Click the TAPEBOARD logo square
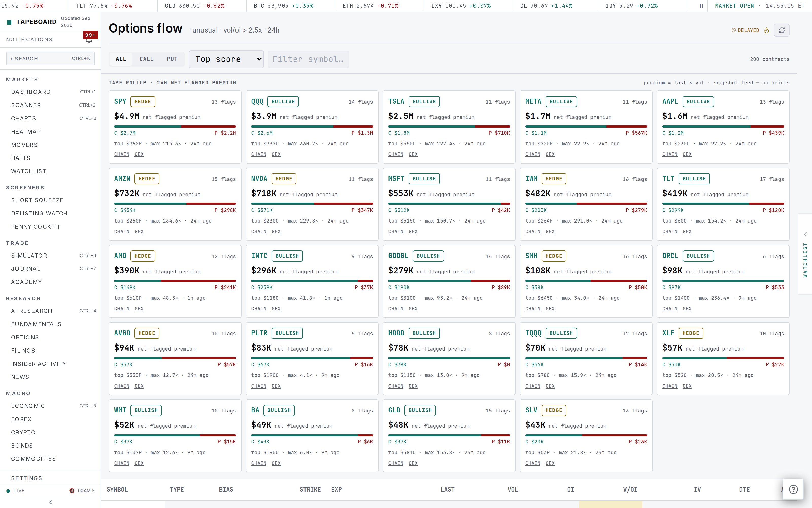812x508 pixels. point(9,22)
